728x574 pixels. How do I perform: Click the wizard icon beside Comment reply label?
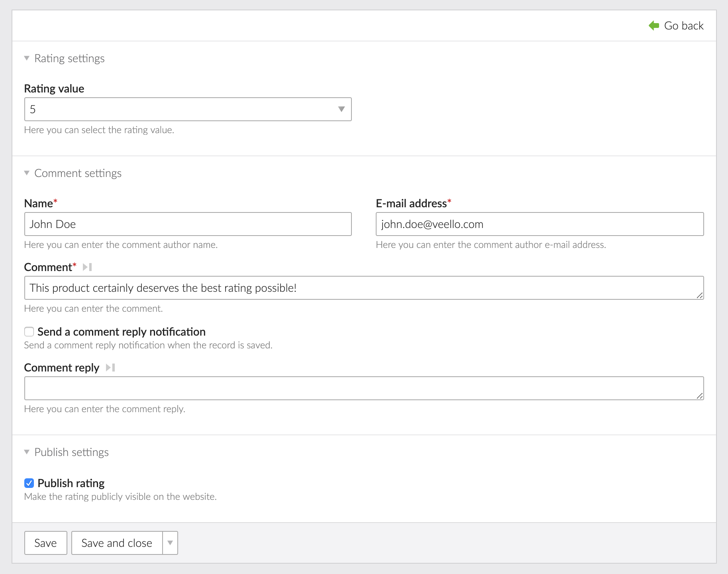pyautogui.click(x=110, y=368)
